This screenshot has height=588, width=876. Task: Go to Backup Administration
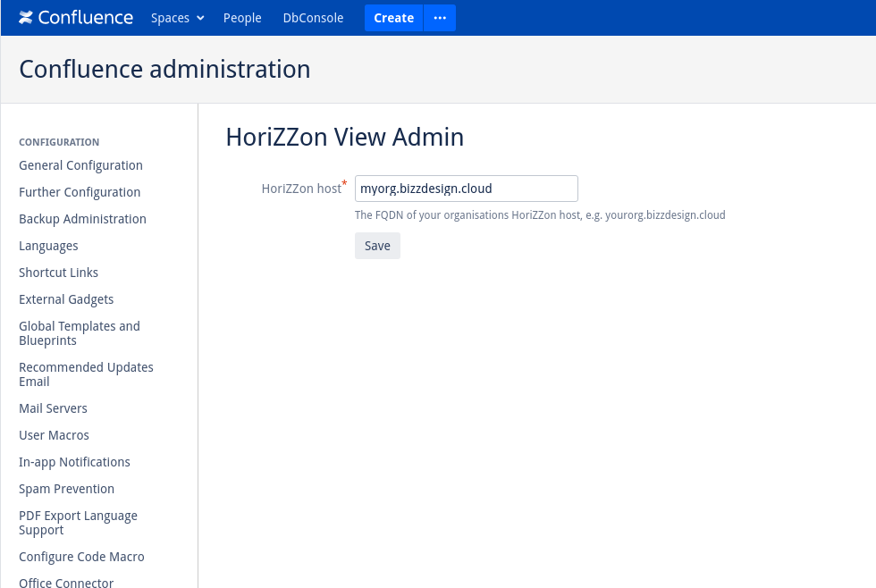(82, 219)
